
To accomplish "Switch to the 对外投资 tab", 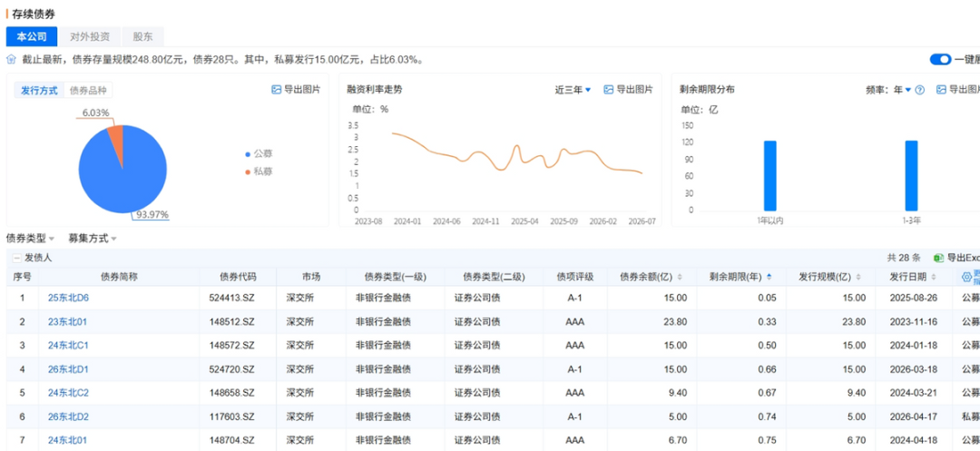I will pos(90,37).
